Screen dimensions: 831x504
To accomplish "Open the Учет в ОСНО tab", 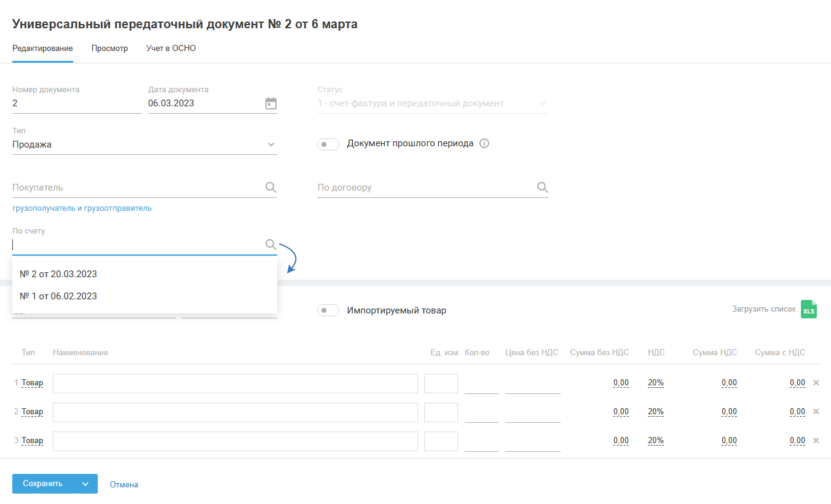I will tap(171, 48).
